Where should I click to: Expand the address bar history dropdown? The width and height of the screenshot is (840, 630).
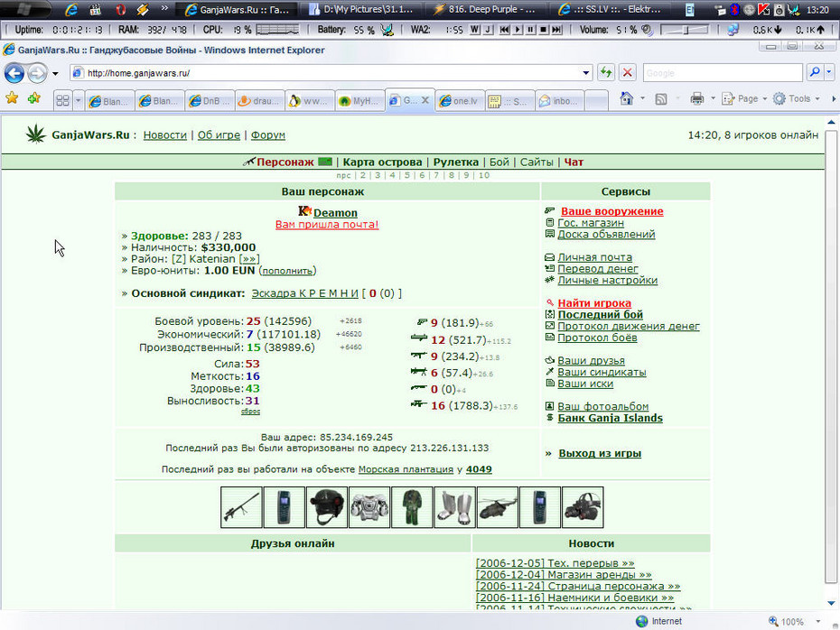(x=585, y=73)
